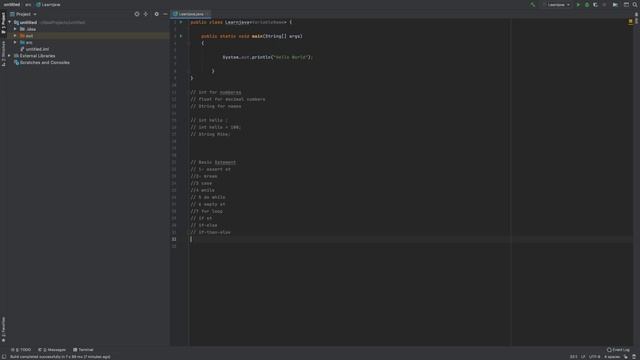Click the read-only lock icon in status bar
Image resolution: width=640 pixels, height=360 pixels.
point(626,357)
